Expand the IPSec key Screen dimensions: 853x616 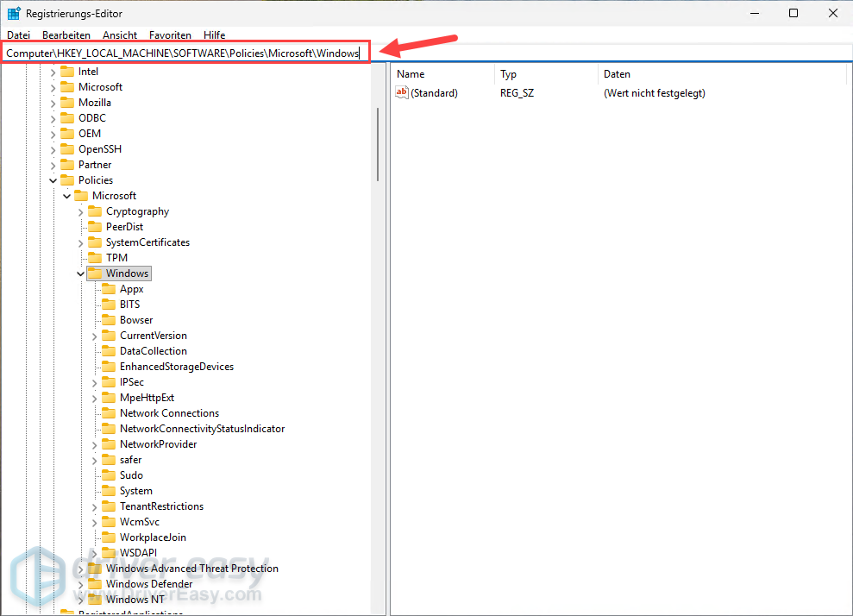pyautogui.click(x=94, y=382)
